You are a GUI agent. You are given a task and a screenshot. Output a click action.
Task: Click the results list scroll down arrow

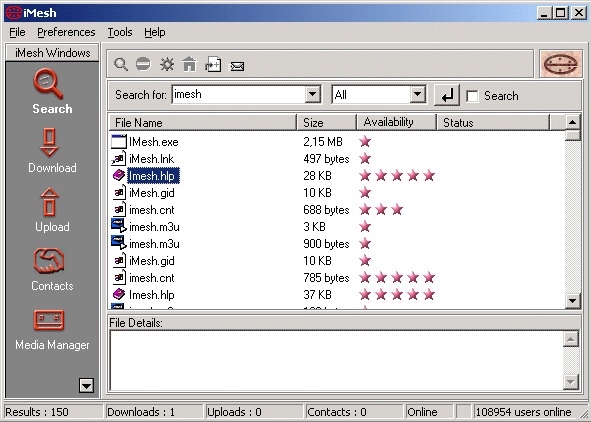tap(573, 301)
